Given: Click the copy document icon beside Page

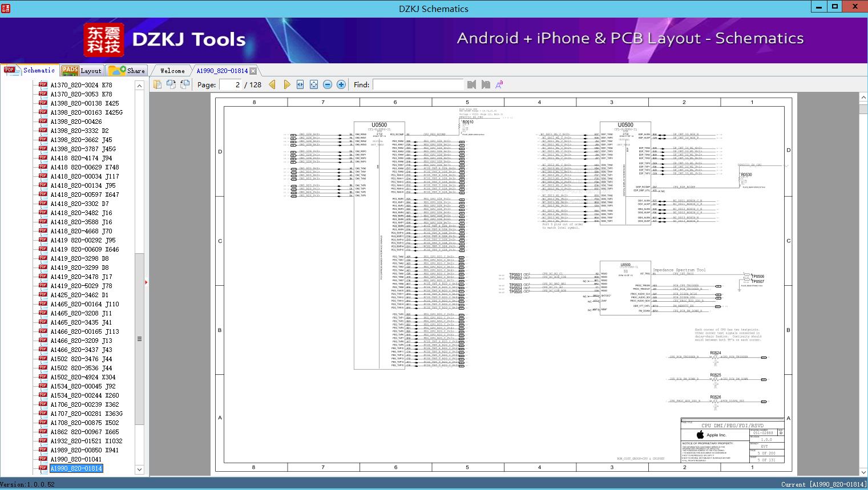Looking at the screenshot, I should point(157,84).
